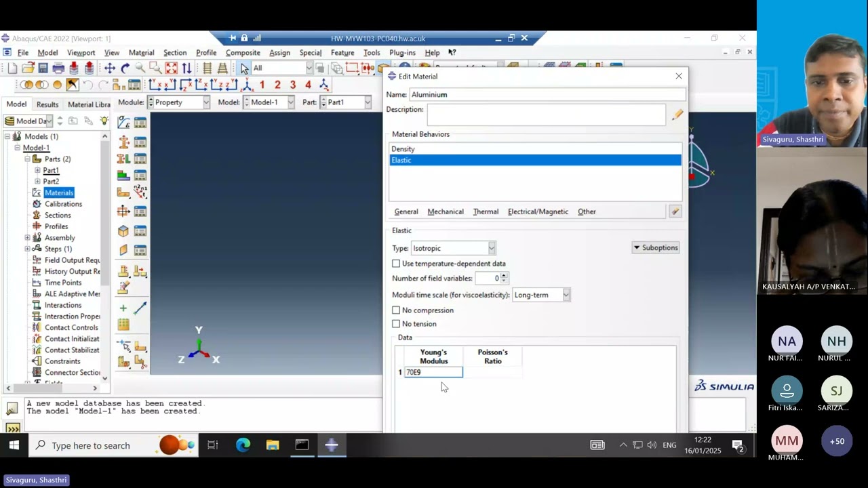Open the Thermal behaviors menu
The image size is (868, 488).
click(486, 211)
